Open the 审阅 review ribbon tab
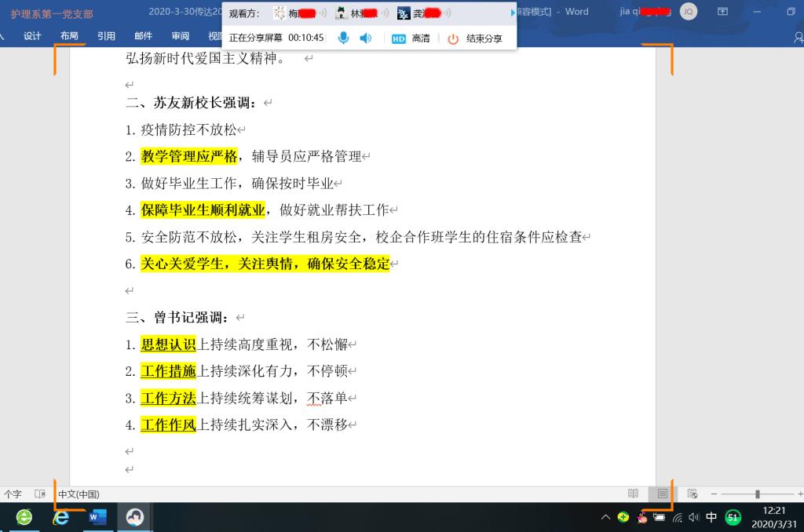The width and height of the screenshot is (804, 532). pos(180,36)
